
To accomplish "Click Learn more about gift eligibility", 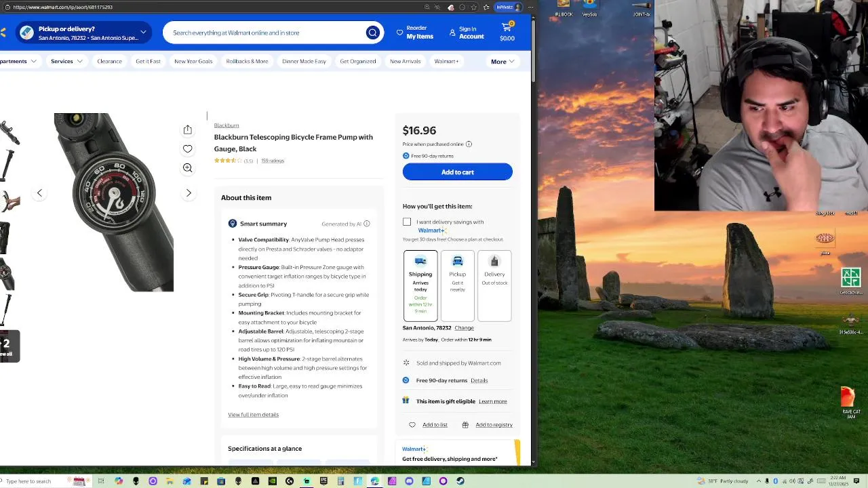I will [493, 401].
